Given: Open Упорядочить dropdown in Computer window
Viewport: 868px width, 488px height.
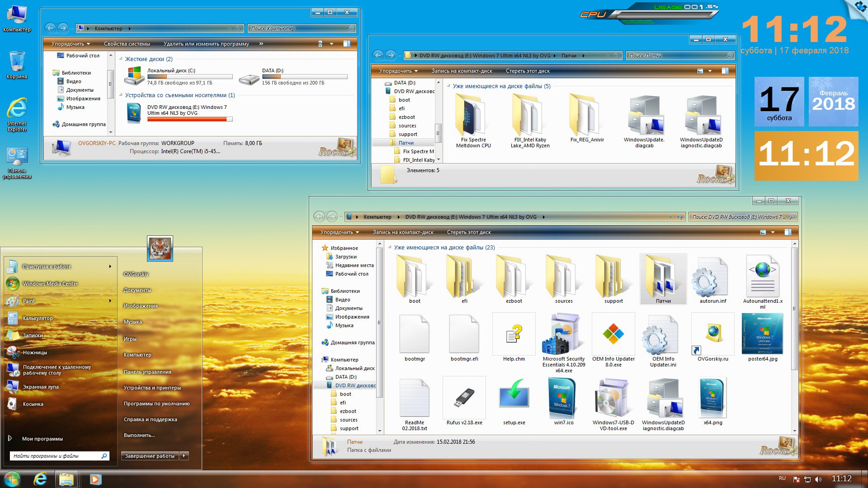Looking at the screenshot, I should pos(71,44).
